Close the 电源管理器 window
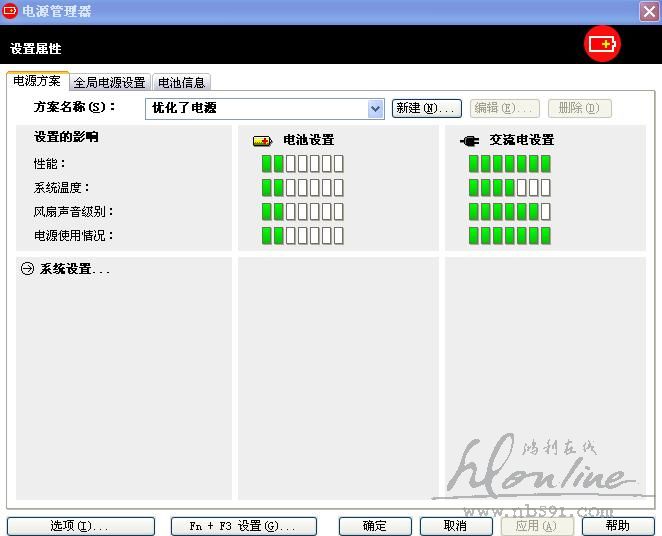Image resolution: width=662 pixels, height=536 pixels. point(649,11)
